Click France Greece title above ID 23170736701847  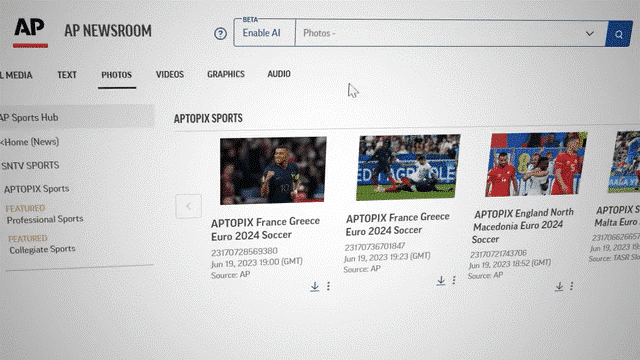tap(397, 224)
